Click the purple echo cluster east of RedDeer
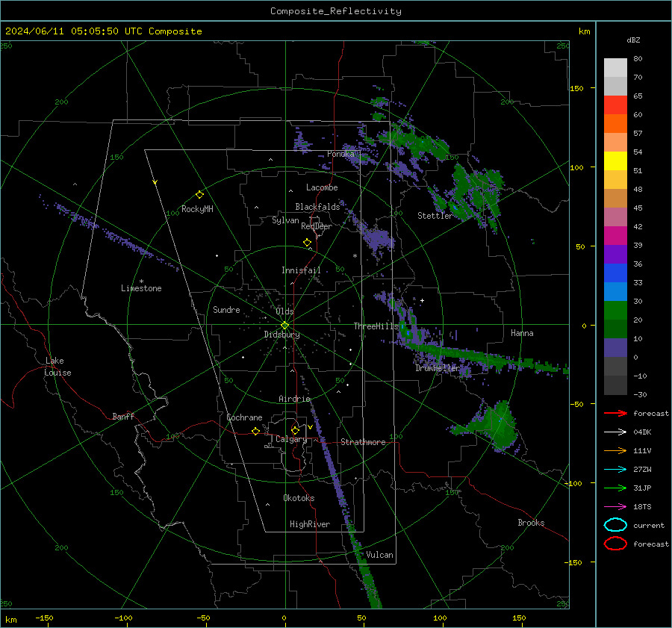 (378, 239)
